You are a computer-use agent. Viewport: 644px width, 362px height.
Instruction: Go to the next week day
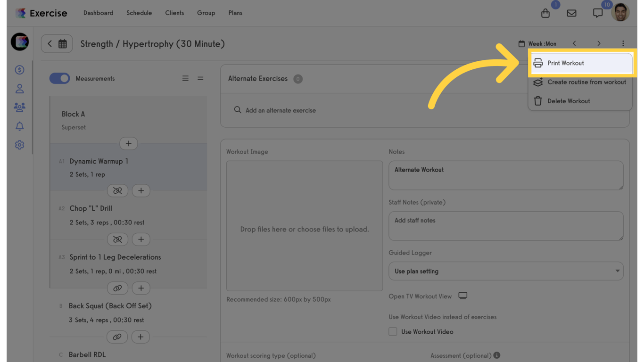click(599, 44)
